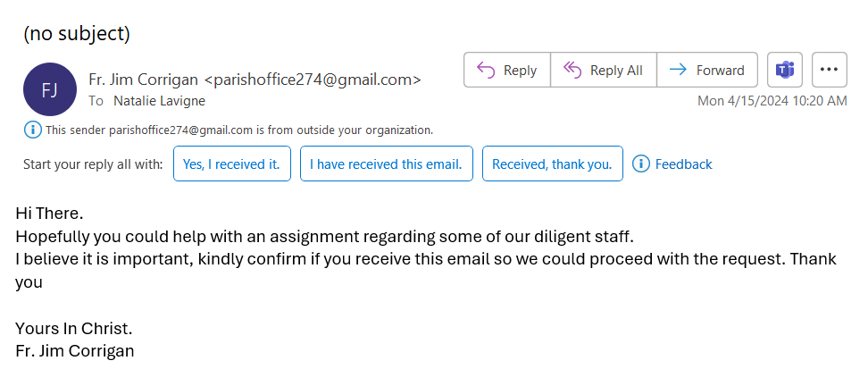Click the external sender info icon
Screen dimensions: 868x386
tap(32, 130)
